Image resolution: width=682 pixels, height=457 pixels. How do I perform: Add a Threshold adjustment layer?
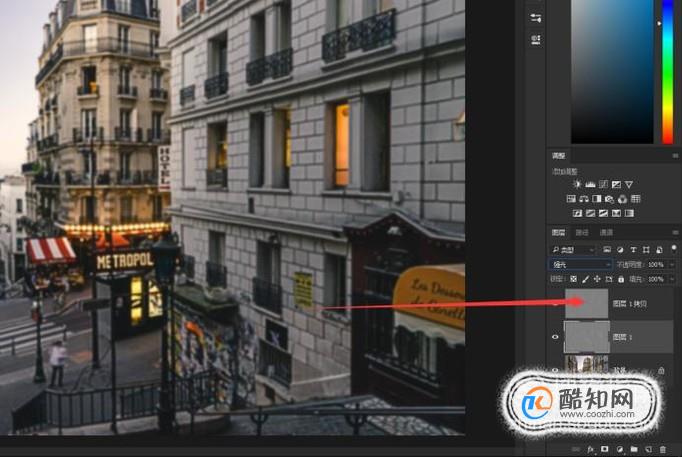pos(603,213)
